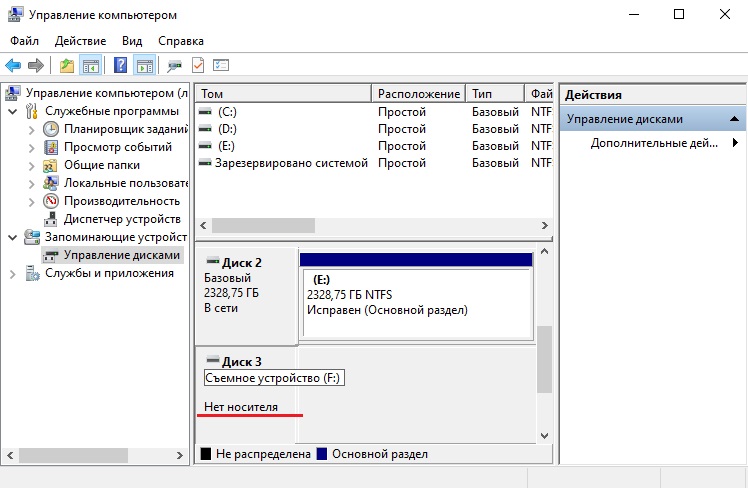This screenshot has height=488, width=748.
Task: Select the Диск 2 label block
Action: click(x=247, y=296)
